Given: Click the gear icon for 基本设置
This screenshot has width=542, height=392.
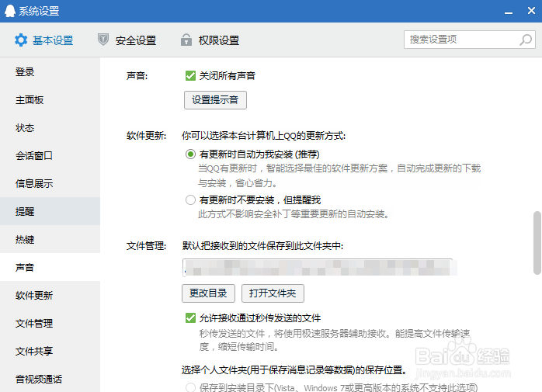Looking at the screenshot, I should [21, 40].
